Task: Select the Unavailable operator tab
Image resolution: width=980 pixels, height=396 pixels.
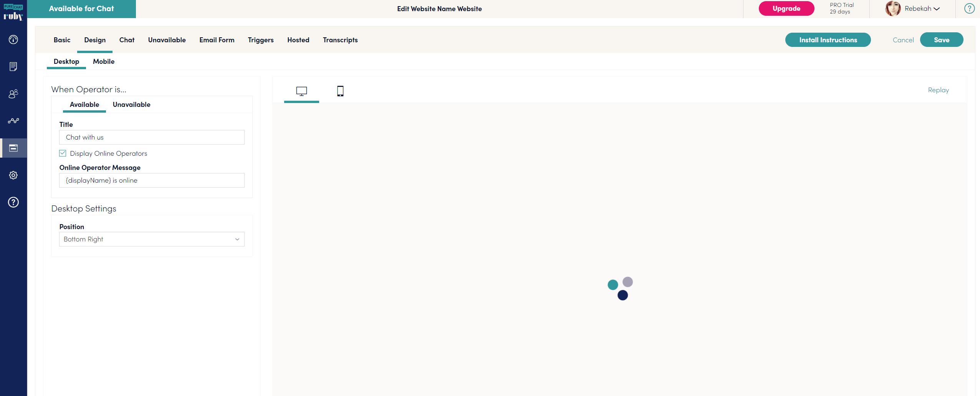Action: tap(131, 105)
